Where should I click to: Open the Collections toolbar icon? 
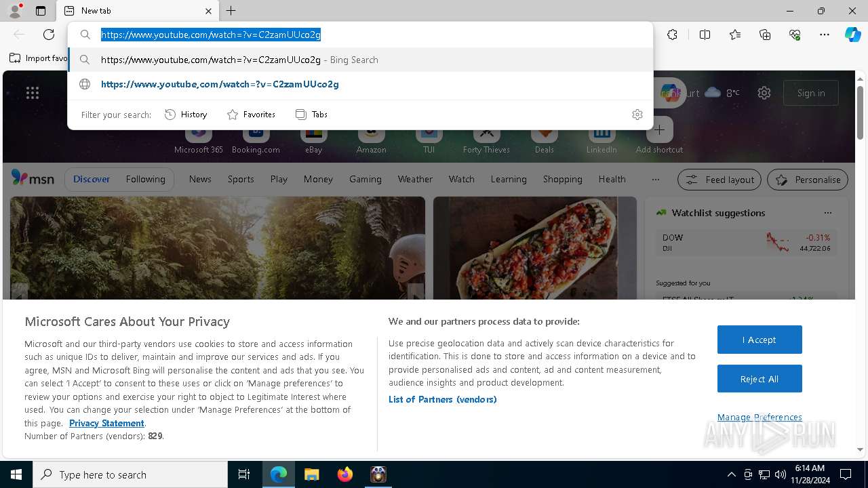pyautogui.click(x=765, y=35)
